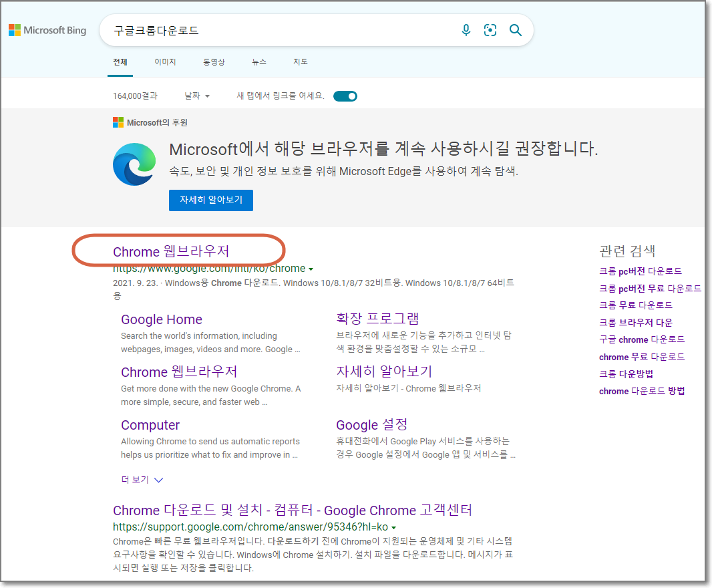Select related search chrome 다운로드 방법
This screenshot has height=588, width=712.
pyautogui.click(x=642, y=391)
